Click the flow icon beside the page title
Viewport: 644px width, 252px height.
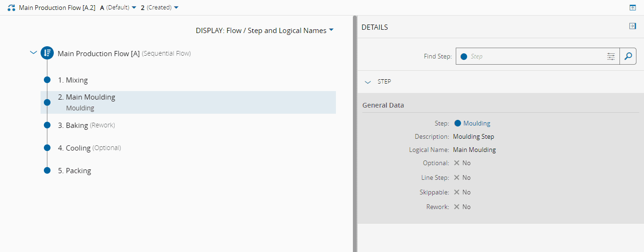click(x=12, y=8)
